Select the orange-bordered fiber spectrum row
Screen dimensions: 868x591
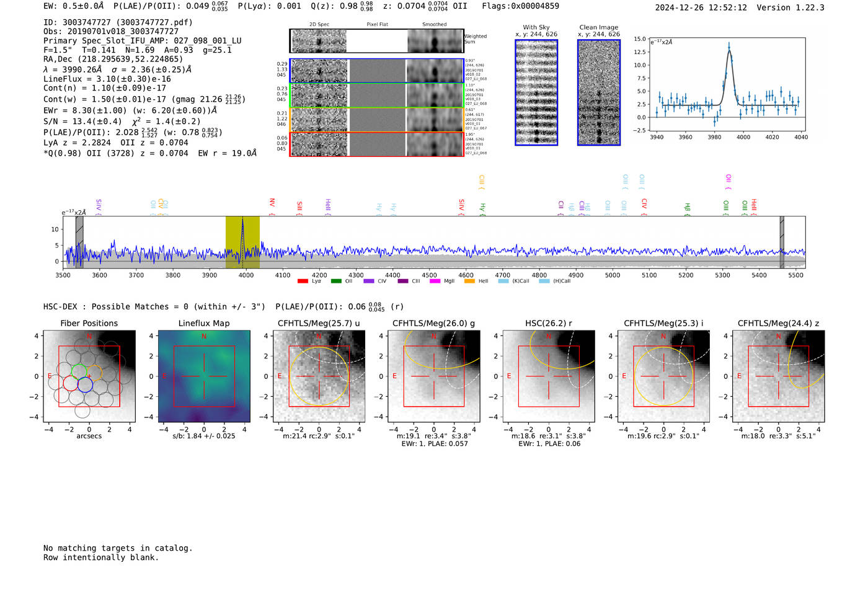(x=377, y=120)
